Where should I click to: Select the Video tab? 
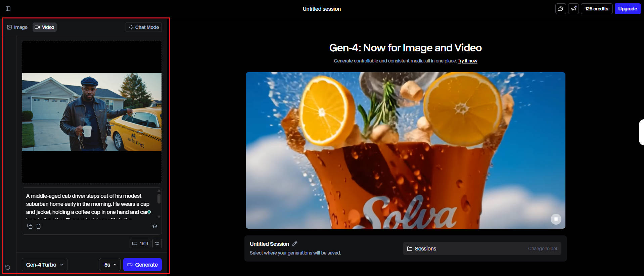point(45,27)
